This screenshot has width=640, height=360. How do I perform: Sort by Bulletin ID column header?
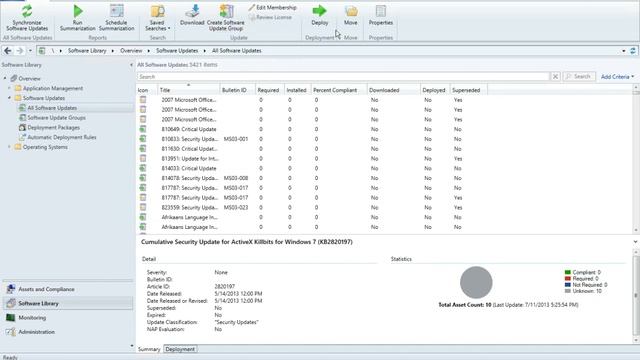[238, 90]
